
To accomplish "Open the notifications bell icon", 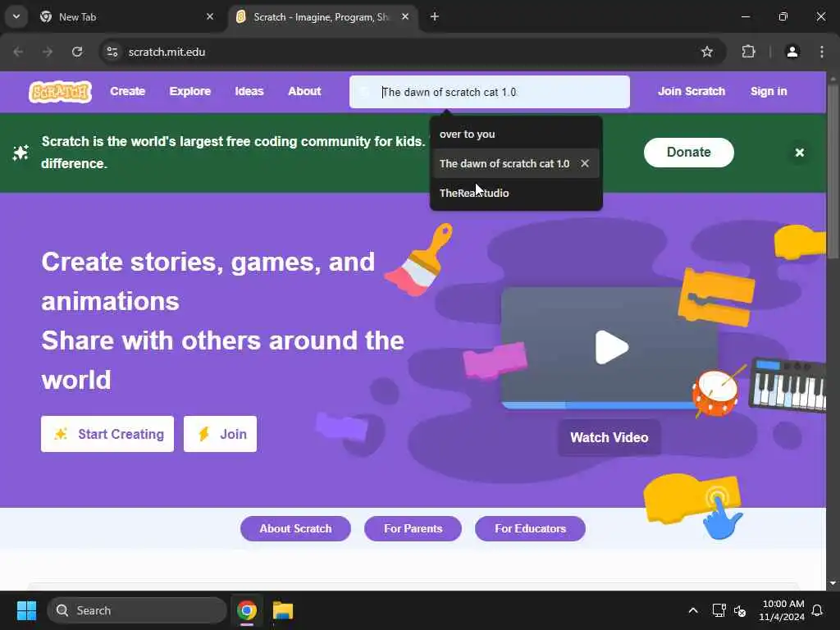I will coord(818,610).
